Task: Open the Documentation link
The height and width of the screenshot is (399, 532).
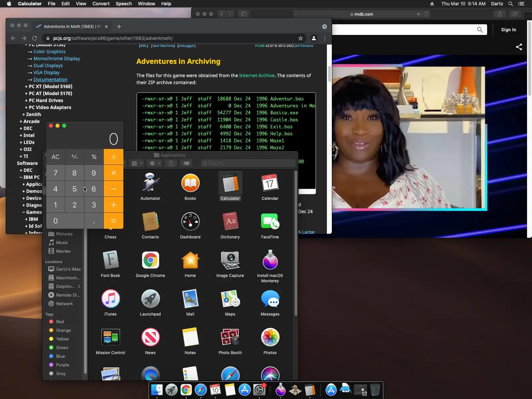Action: (x=51, y=79)
